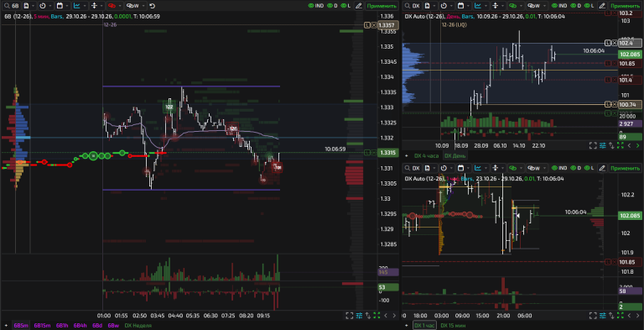Click the up-down arrows icon below the 6B chart
The height and width of the screenshot is (330, 644).
(x=368, y=316)
